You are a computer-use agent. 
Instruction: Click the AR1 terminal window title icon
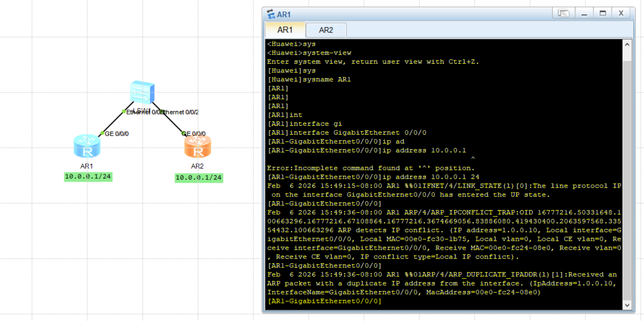271,14
